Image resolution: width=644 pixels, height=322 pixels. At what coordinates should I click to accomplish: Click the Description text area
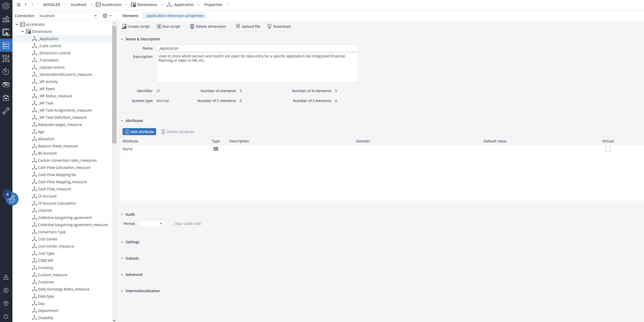(257, 68)
